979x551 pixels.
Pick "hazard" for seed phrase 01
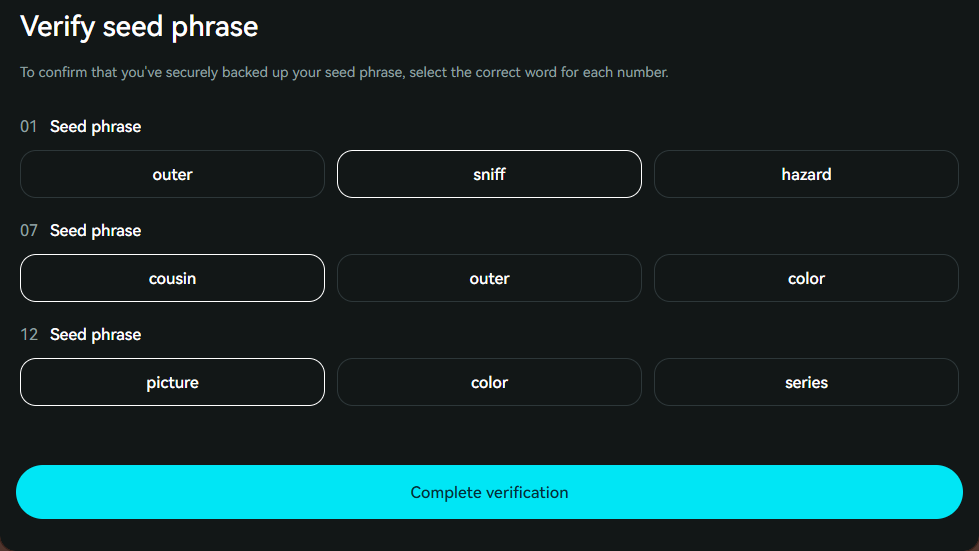(x=806, y=174)
